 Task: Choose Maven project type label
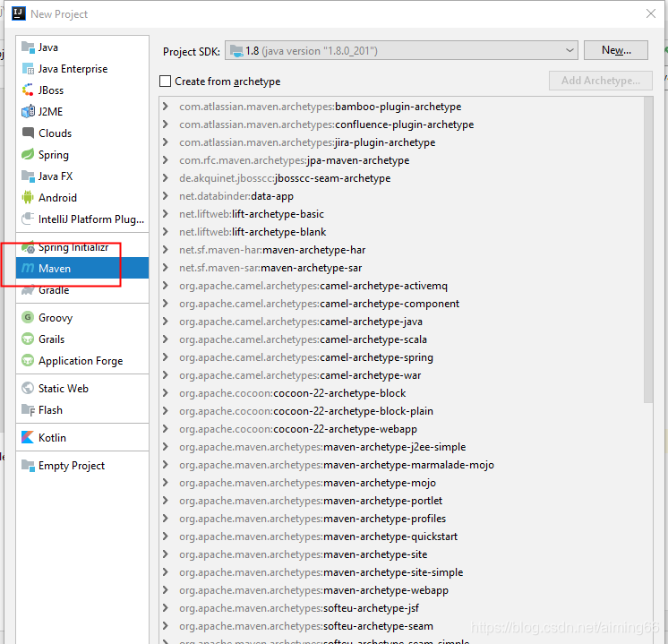(x=55, y=269)
